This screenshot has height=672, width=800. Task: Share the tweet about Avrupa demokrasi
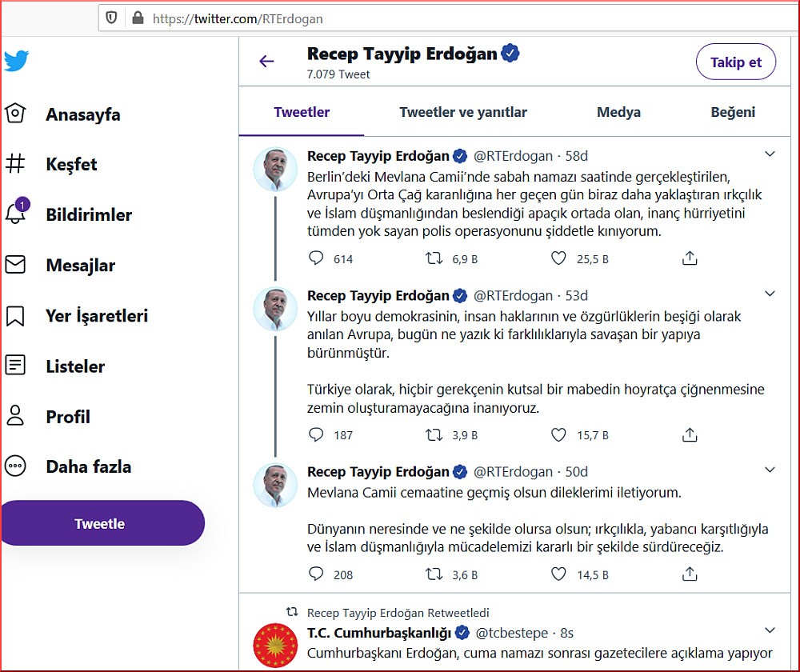point(690,434)
